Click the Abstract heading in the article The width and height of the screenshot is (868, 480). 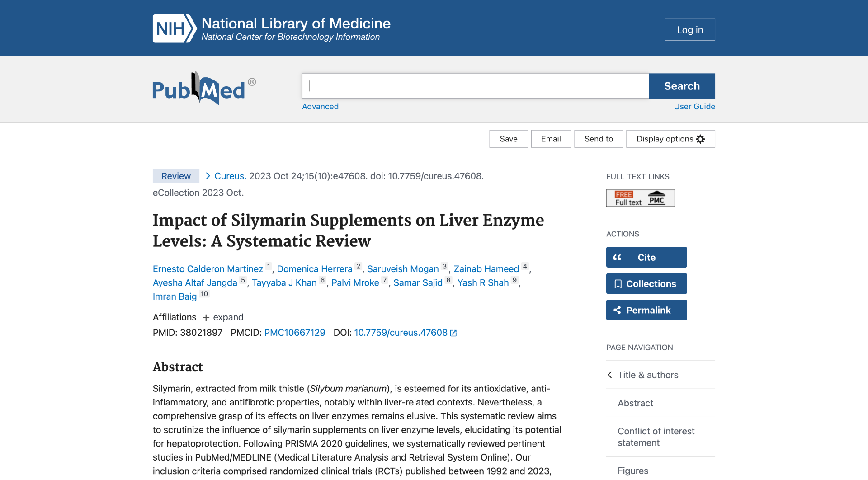point(178,367)
